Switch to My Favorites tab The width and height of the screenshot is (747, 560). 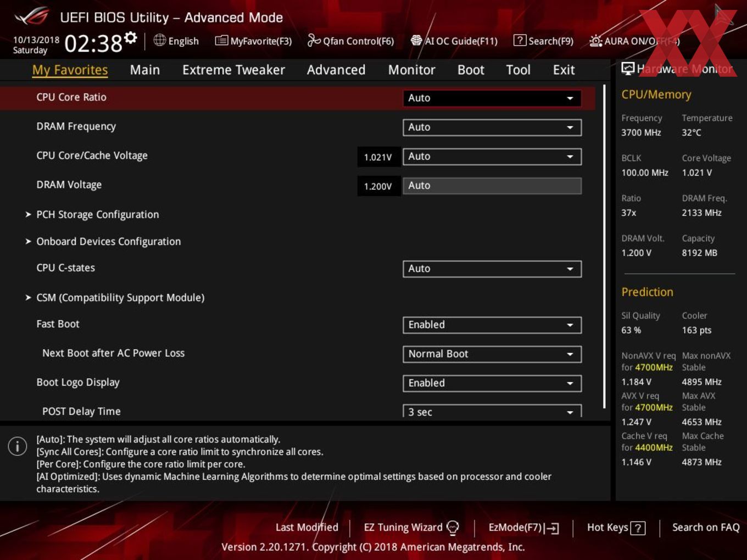click(x=70, y=70)
